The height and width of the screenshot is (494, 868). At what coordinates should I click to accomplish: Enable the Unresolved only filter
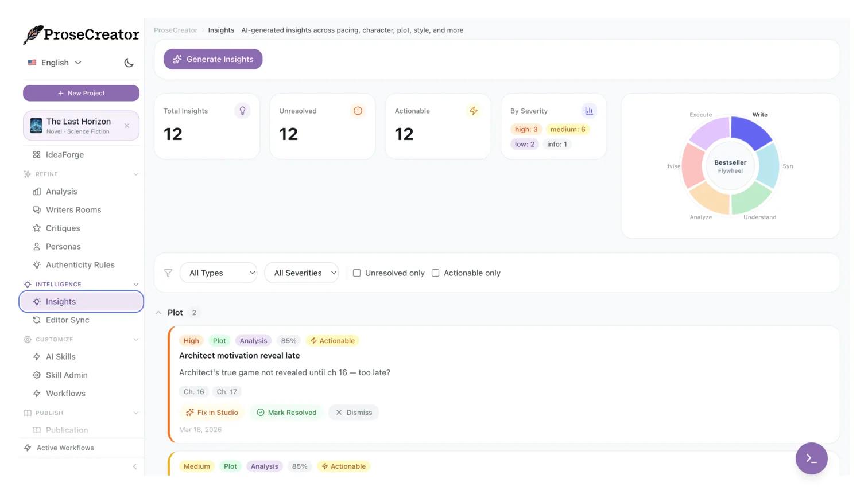(x=357, y=273)
